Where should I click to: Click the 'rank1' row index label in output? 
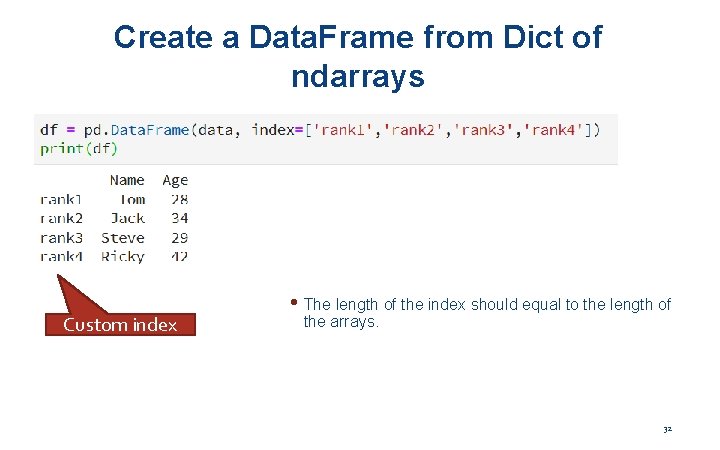click(61, 200)
